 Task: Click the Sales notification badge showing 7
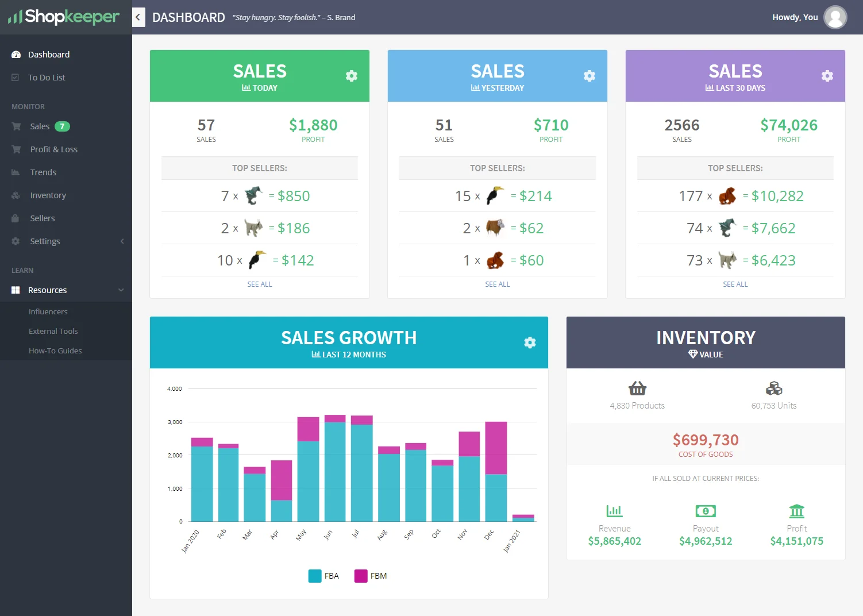[61, 126]
